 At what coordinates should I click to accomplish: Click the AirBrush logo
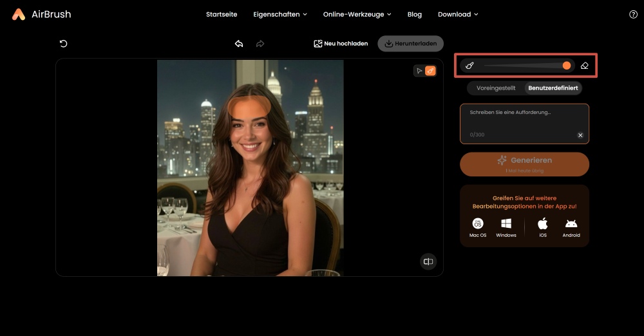coord(41,14)
